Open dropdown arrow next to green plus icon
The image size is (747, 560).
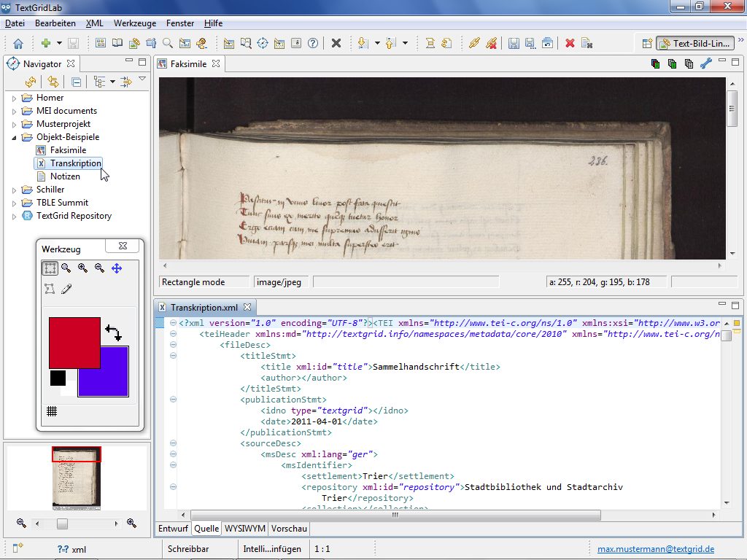[x=58, y=44]
